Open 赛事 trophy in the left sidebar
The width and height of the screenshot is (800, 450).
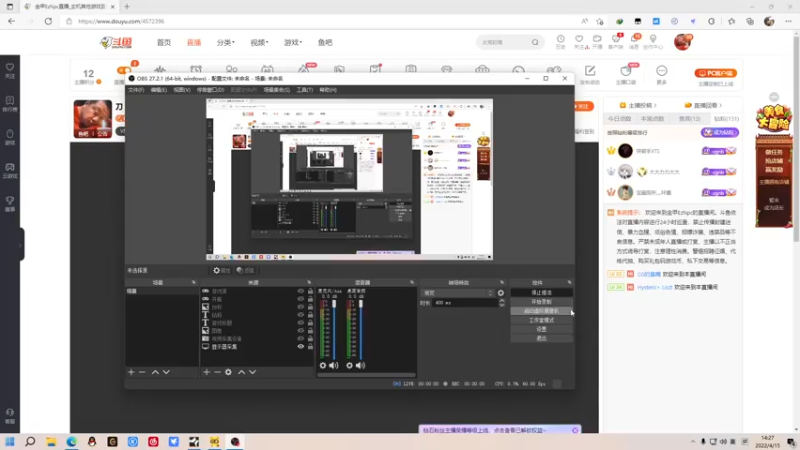tap(10, 204)
